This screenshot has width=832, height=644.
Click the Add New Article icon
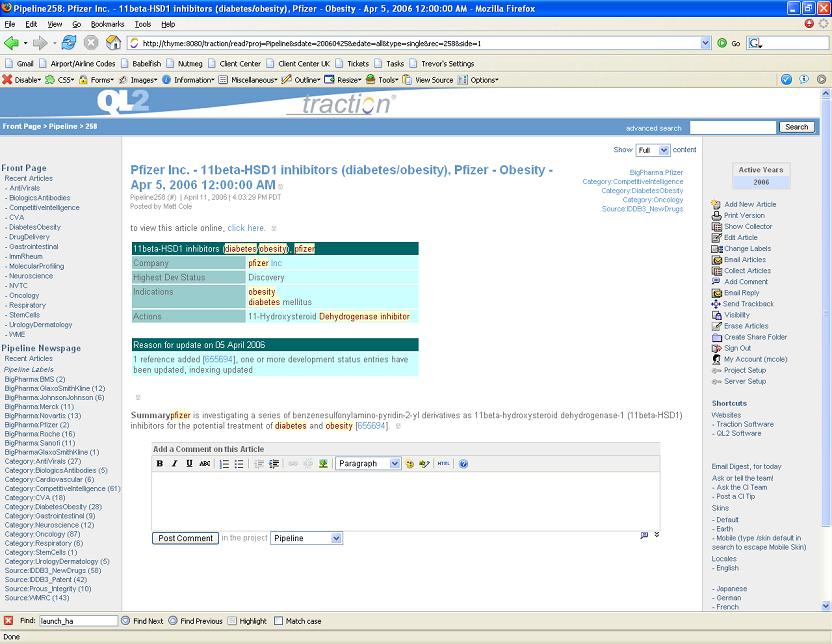coord(716,204)
